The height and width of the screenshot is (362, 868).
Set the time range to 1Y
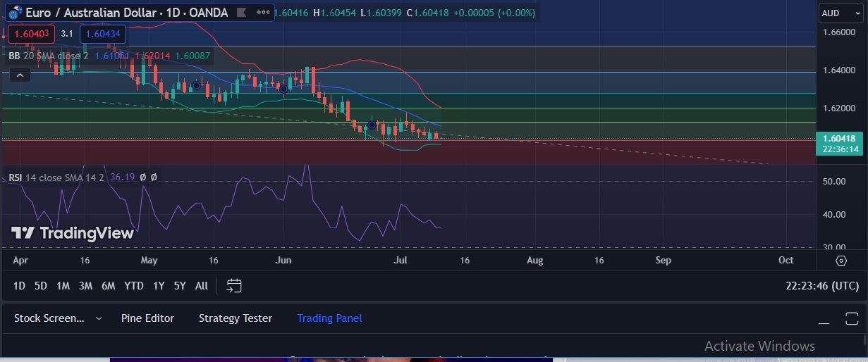[x=159, y=286]
